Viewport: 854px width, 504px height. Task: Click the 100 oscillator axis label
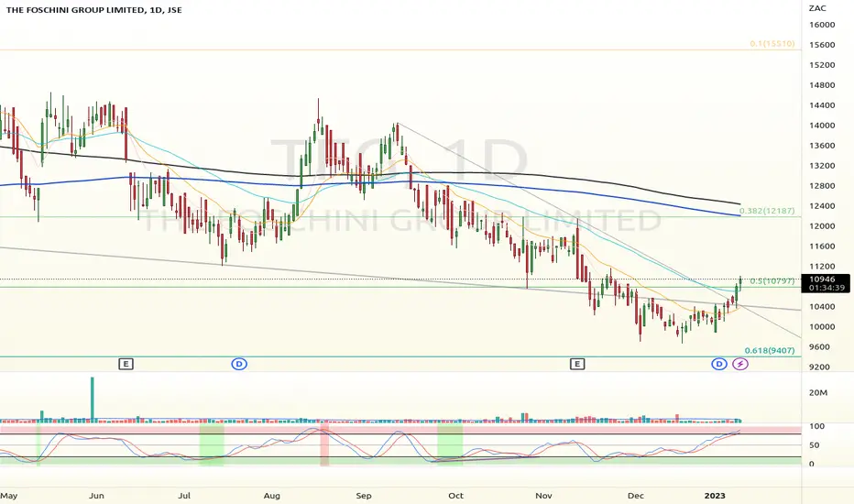pos(816,427)
